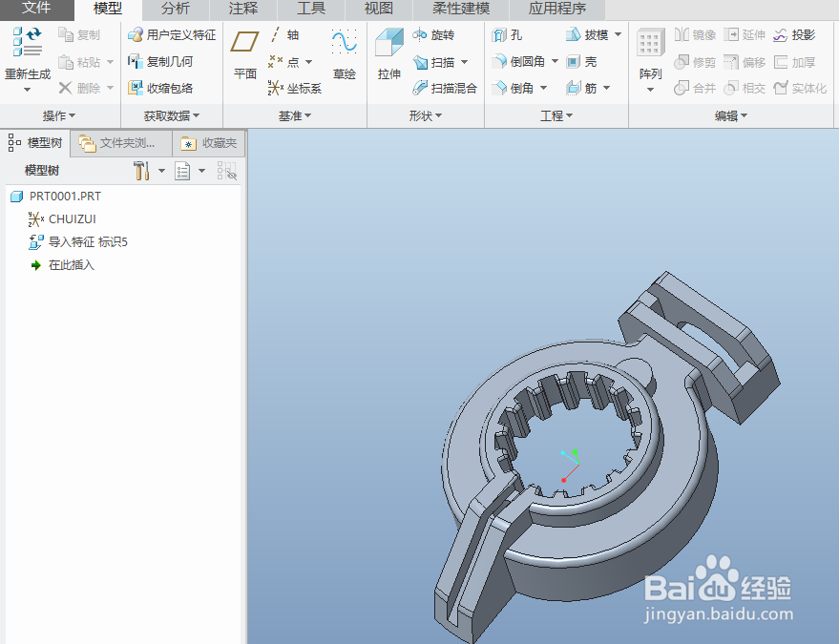839x644 pixels.
Task: Switch to the 工具 tools tab
Action: 311,9
